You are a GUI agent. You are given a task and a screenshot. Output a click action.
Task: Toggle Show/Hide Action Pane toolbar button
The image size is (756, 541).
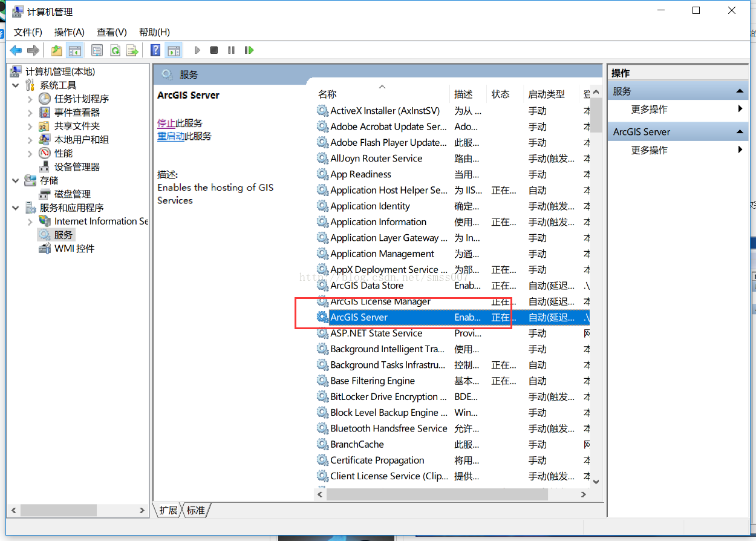(174, 50)
